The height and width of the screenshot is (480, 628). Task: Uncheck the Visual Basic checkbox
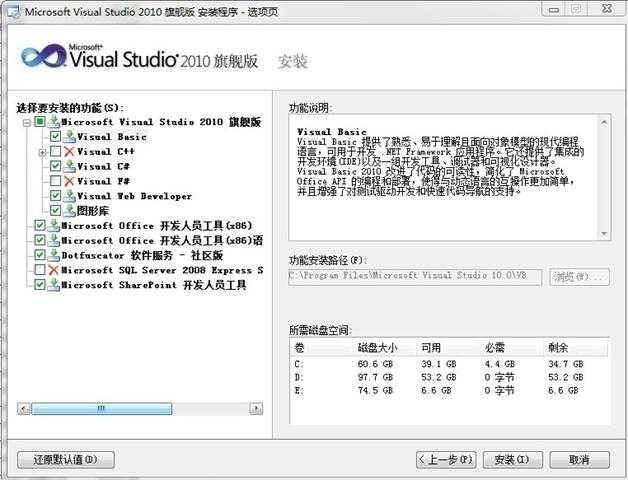pos(55,136)
